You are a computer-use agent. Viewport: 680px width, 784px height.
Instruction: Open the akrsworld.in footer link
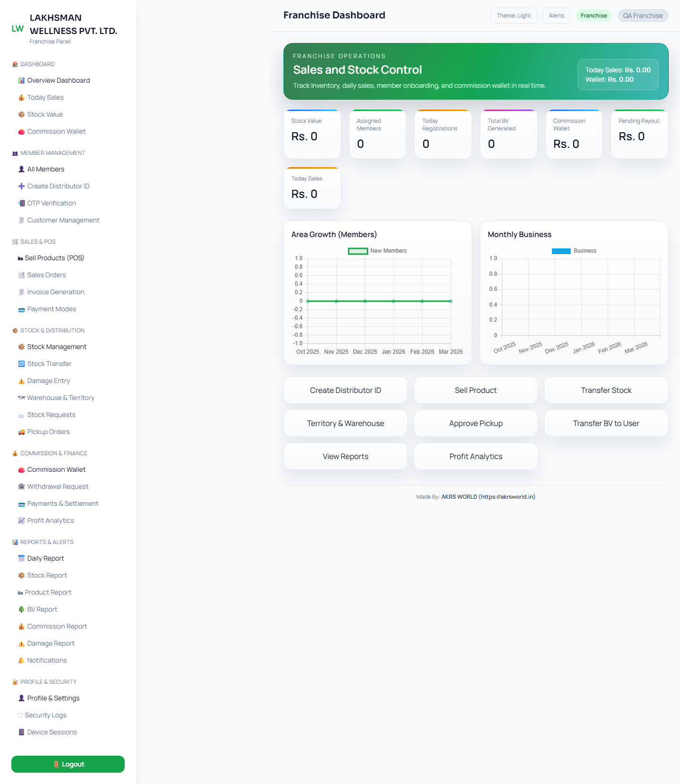pyautogui.click(x=488, y=497)
